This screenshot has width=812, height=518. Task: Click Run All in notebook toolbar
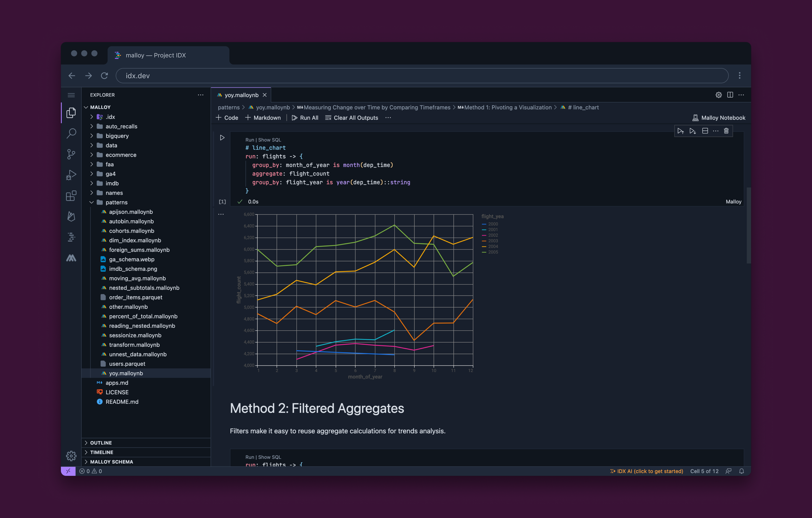tap(305, 117)
